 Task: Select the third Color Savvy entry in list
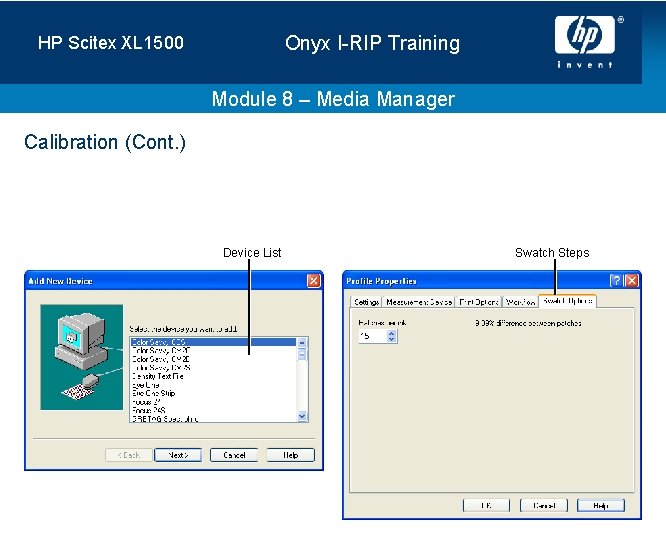pyautogui.click(x=213, y=359)
